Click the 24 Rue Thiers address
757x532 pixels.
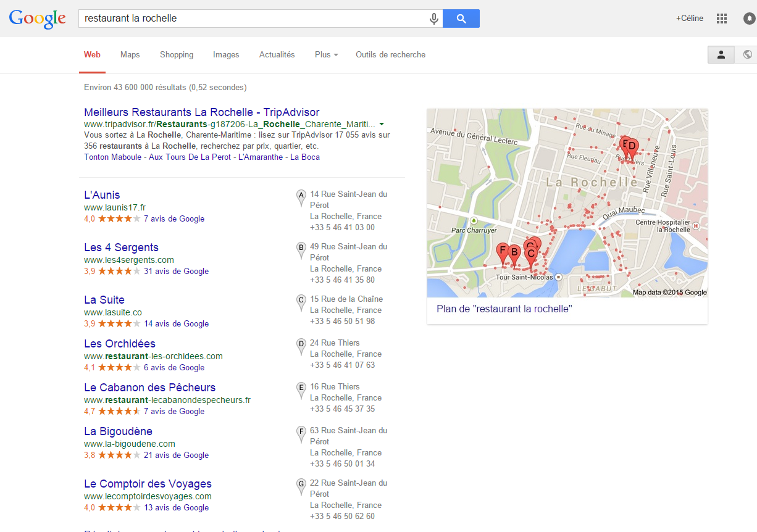335,343
